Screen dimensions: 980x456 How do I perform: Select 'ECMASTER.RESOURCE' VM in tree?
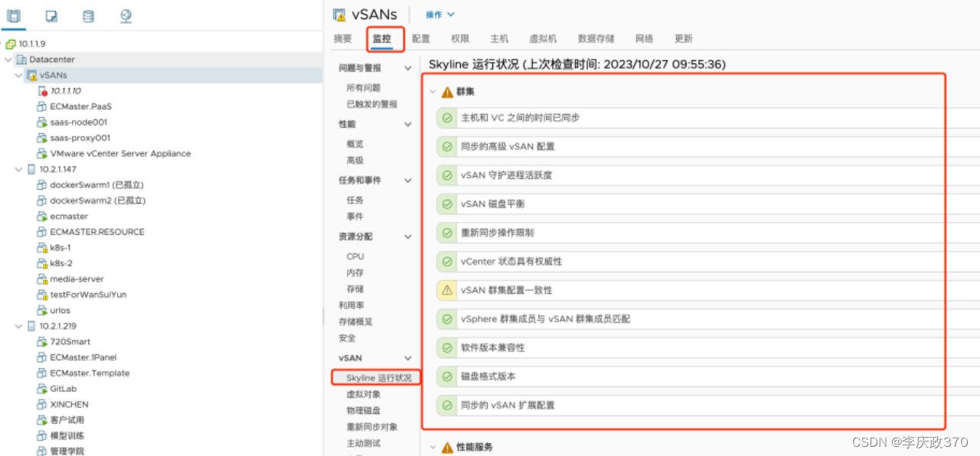(97, 232)
